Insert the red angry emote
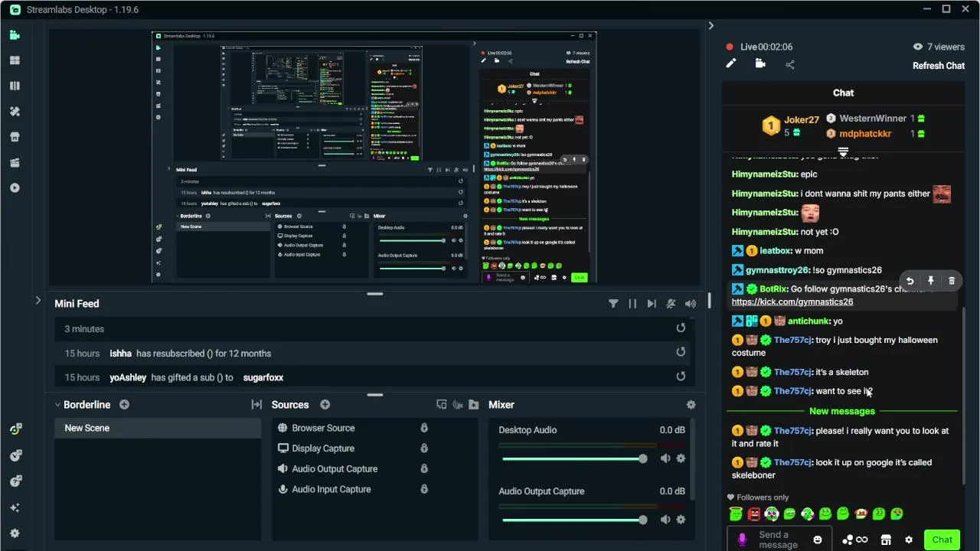980x551 pixels. (754, 514)
